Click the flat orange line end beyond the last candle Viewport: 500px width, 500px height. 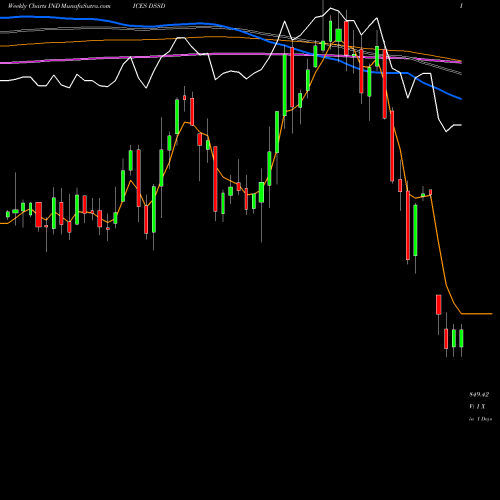477,314
